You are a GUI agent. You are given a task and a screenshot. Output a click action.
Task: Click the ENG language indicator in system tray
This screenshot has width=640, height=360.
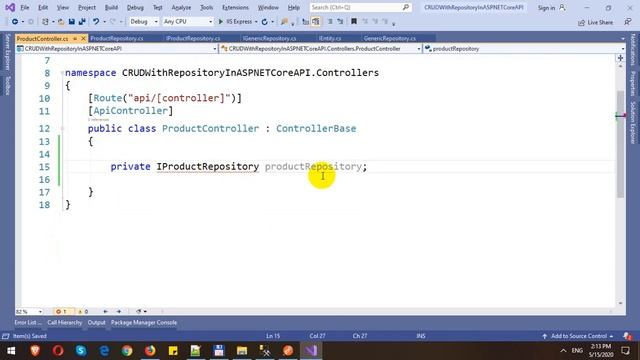click(577, 350)
